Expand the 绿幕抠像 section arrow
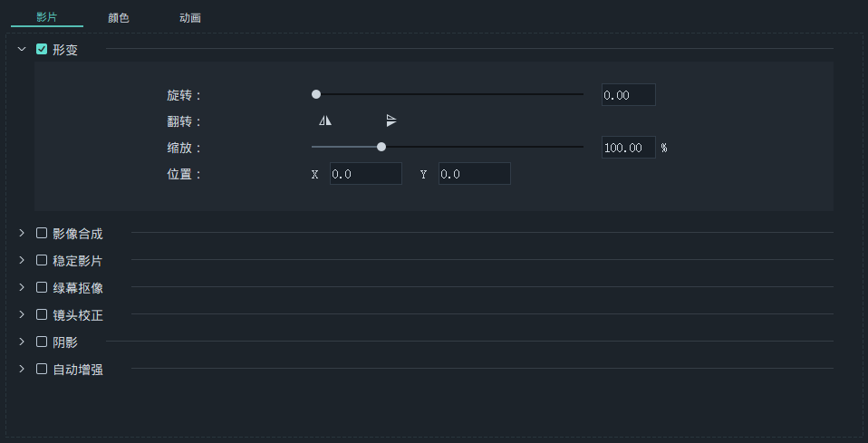 [x=22, y=287]
